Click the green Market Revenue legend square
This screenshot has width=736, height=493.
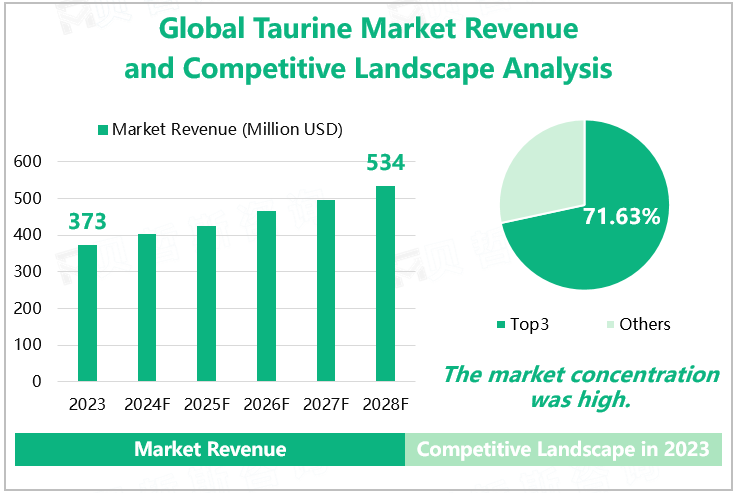[102, 130]
